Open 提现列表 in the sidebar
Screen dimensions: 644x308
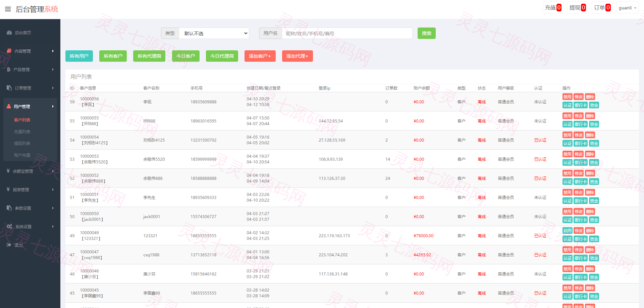[x=22, y=143]
